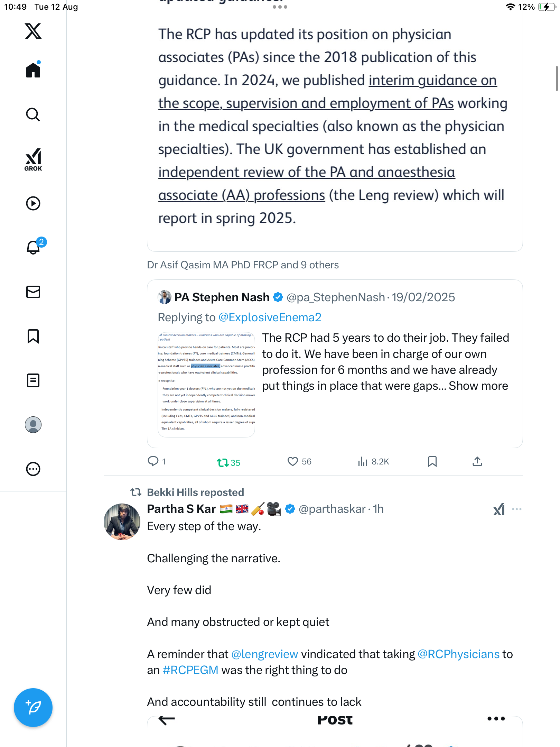Screen dimensions: 560x747
Task: Open the video play tab icon
Action: 33,203
